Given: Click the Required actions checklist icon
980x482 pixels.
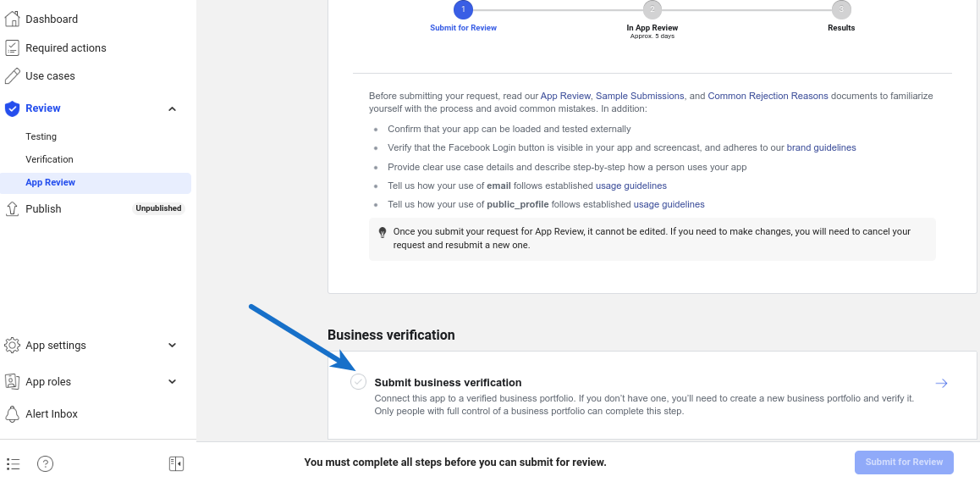Looking at the screenshot, I should (x=13, y=48).
